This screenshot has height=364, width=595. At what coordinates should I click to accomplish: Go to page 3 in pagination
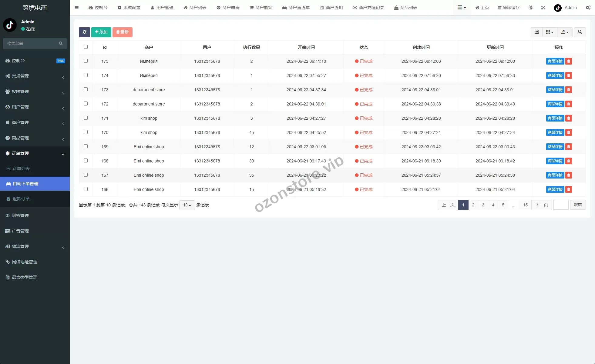483,205
